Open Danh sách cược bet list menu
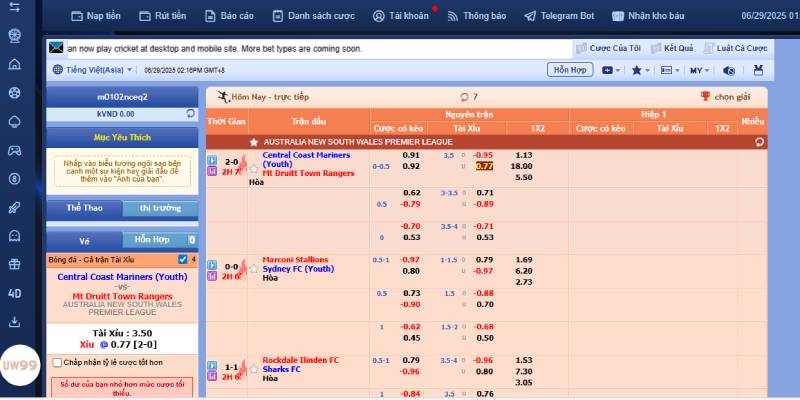This screenshot has width=800, height=400. 313,16
